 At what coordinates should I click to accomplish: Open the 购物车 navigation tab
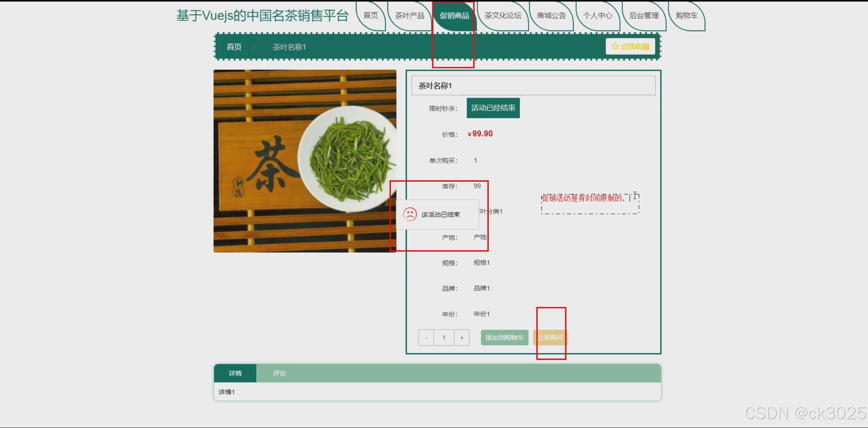(x=686, y=15)
